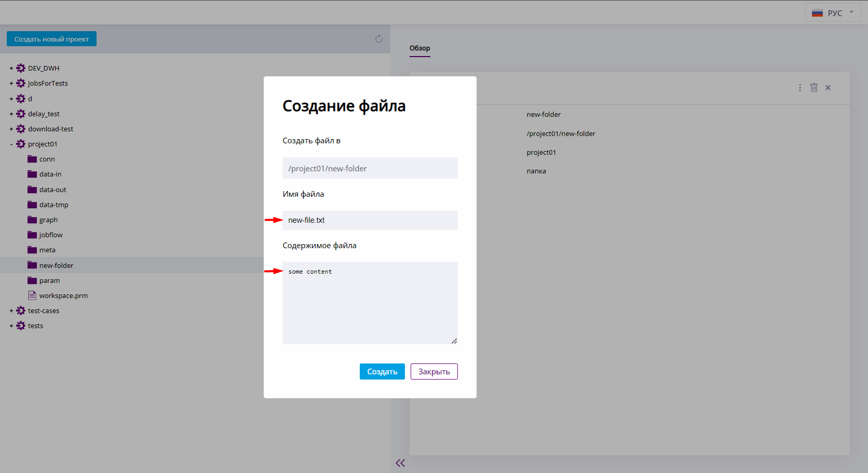
Task: Select the param folder label
Action: tap(50, 281)
